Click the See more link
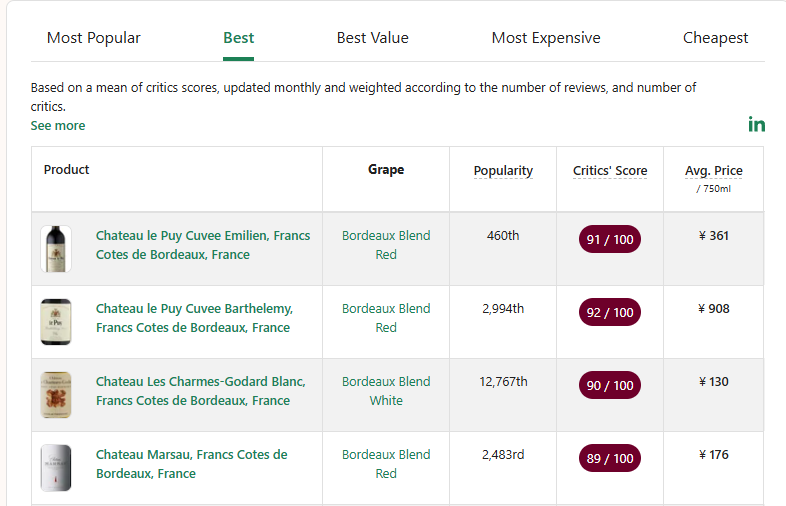The height and width of the screenshot is (506, 786). (x=58, y=125)
